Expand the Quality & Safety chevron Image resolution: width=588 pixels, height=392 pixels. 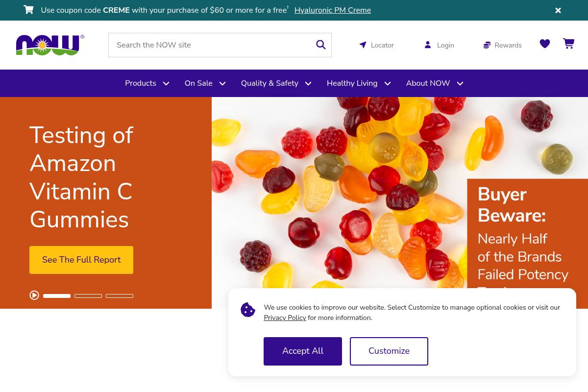tap(308, 84)
